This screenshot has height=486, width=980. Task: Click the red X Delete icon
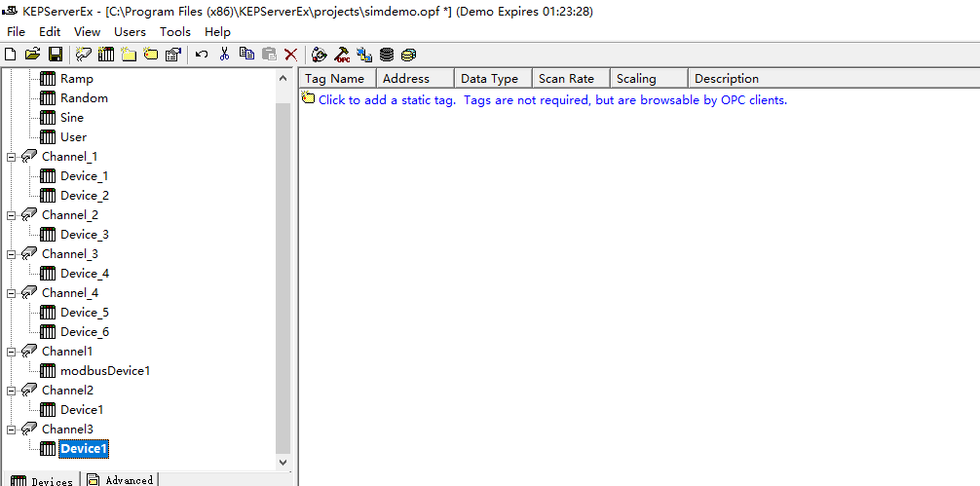pos(290,55)
